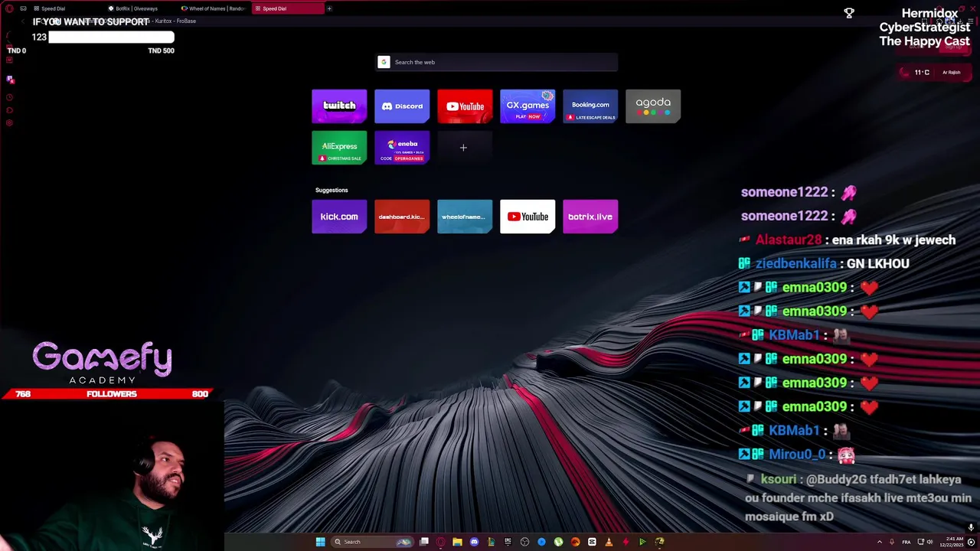The height and width of the screenshot is (551, 980).
Task: Open the Epic Games taskbar icon
Action: tap(508, 542)
